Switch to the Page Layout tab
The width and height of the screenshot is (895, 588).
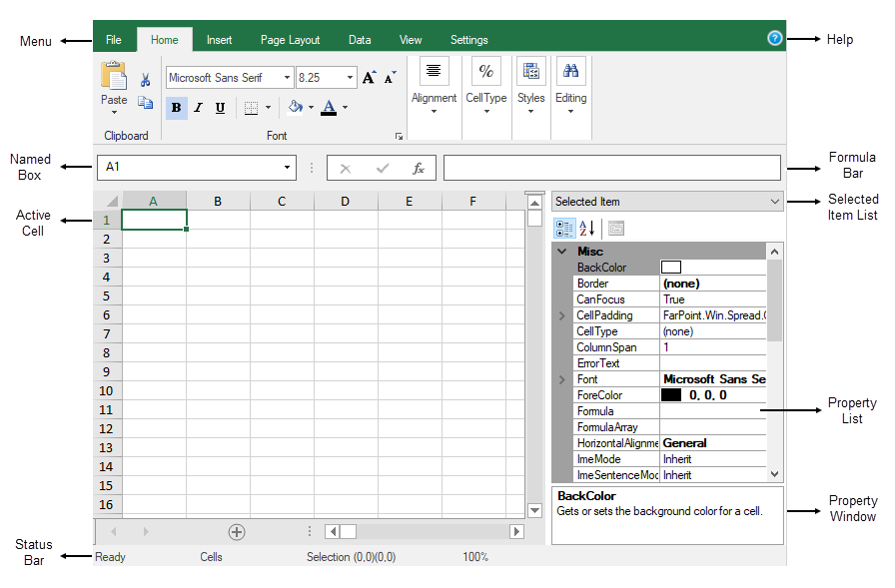click(290, 40)
